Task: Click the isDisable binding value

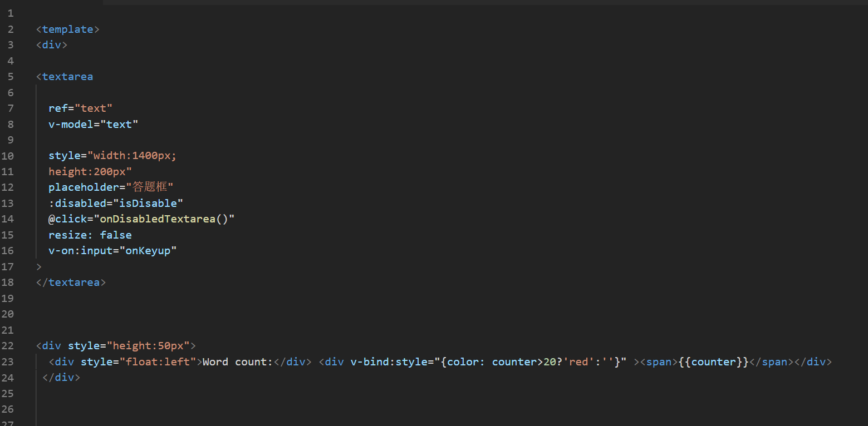Action: pyautogui.click(x=148, y=203)
